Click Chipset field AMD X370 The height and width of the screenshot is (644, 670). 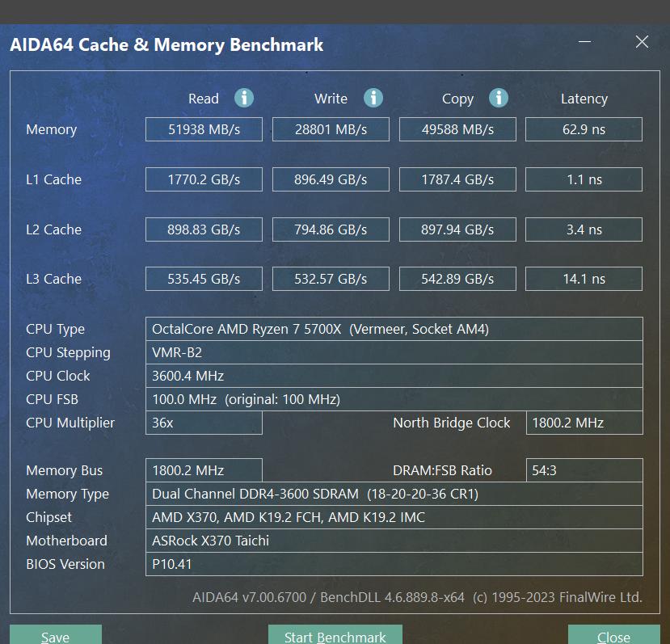(394, 517)
